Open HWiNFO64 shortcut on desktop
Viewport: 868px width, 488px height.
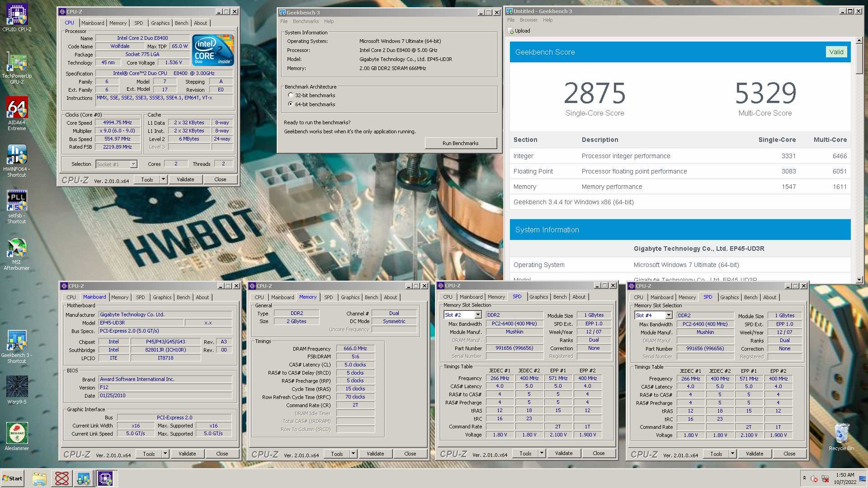tap(17, 160)
